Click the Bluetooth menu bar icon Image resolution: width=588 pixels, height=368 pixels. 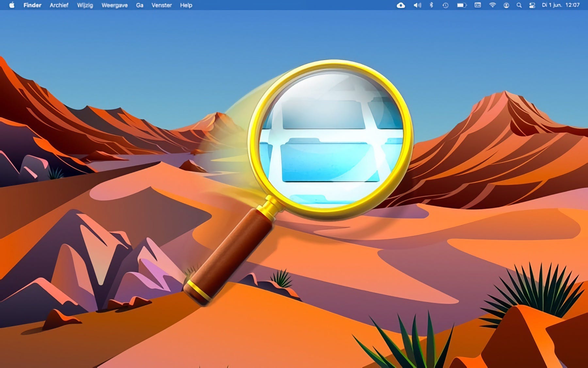coord(431,5)
